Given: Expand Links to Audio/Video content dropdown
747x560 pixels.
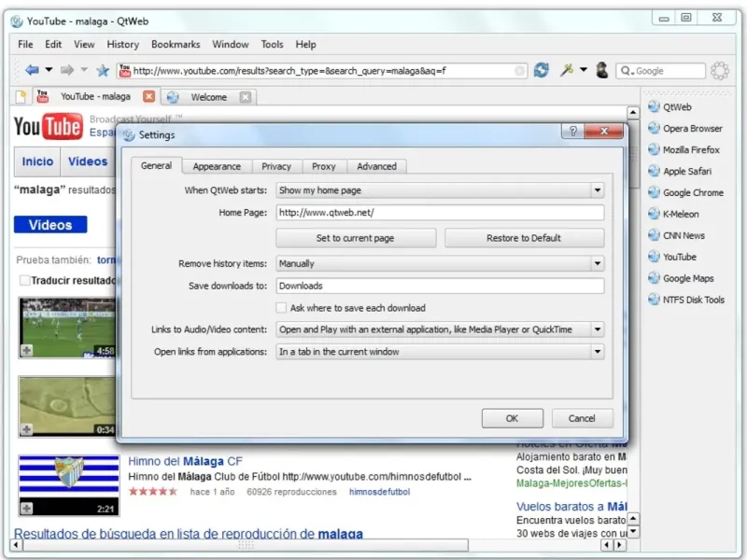Looking at the screenshot, I should (x=597, y=329).
